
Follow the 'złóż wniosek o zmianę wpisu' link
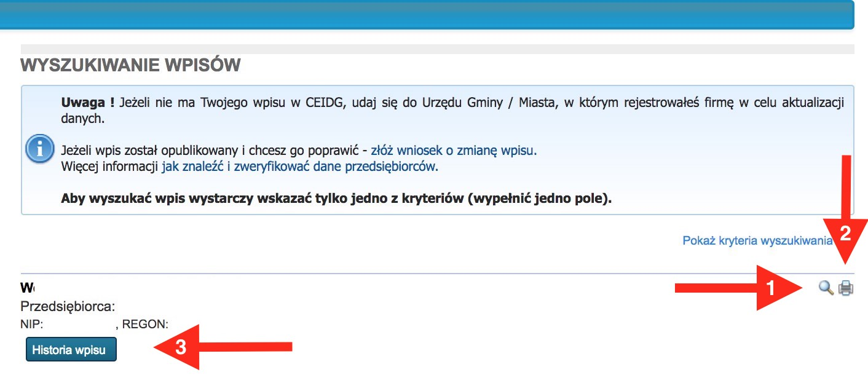coord(454,150)
